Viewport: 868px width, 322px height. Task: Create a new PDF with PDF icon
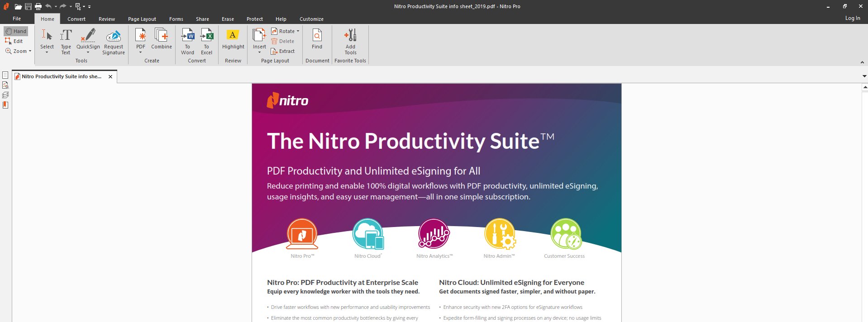(141, 35)
